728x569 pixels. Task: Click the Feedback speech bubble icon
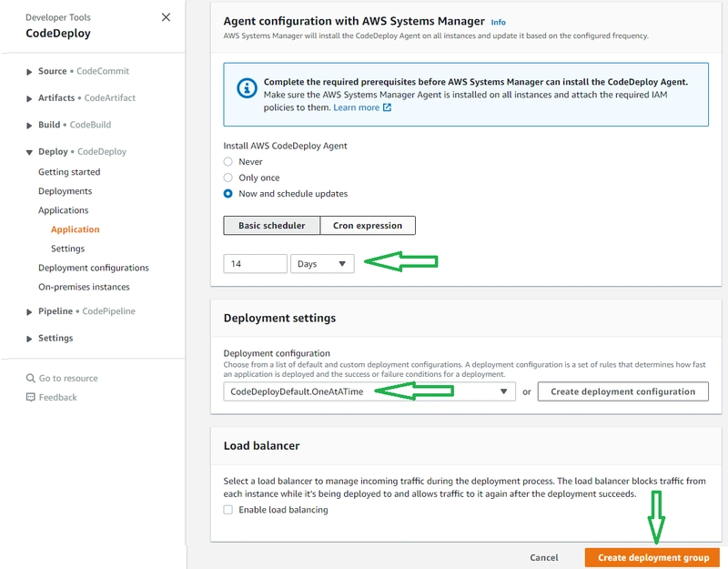point(31,398)
